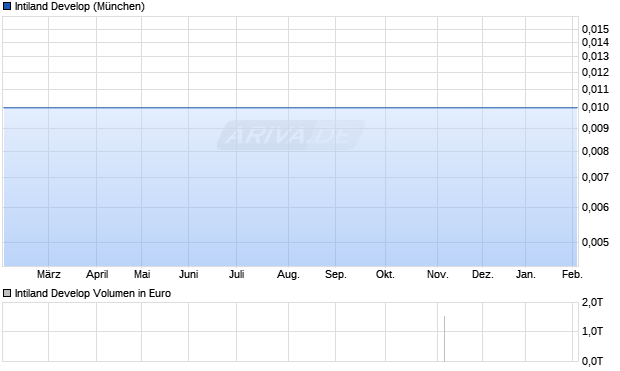Click the 'Nov.' month label

point(438,274)
